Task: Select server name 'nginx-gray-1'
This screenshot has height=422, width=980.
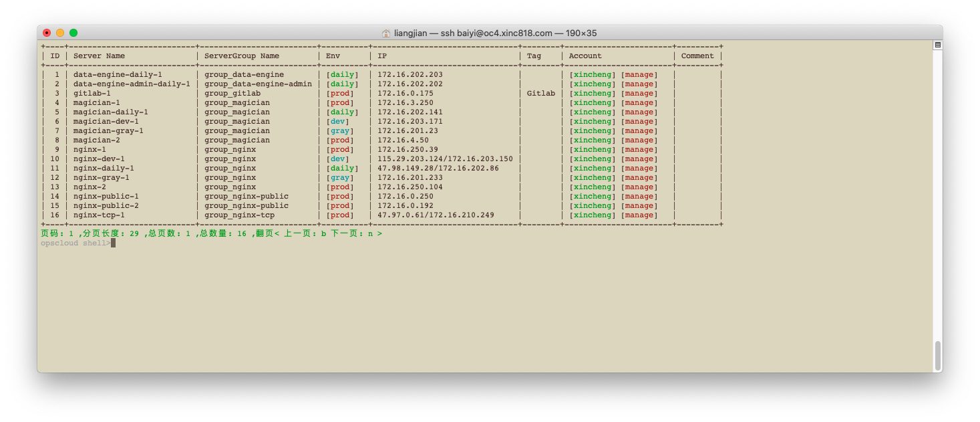Action: [102, 178]
